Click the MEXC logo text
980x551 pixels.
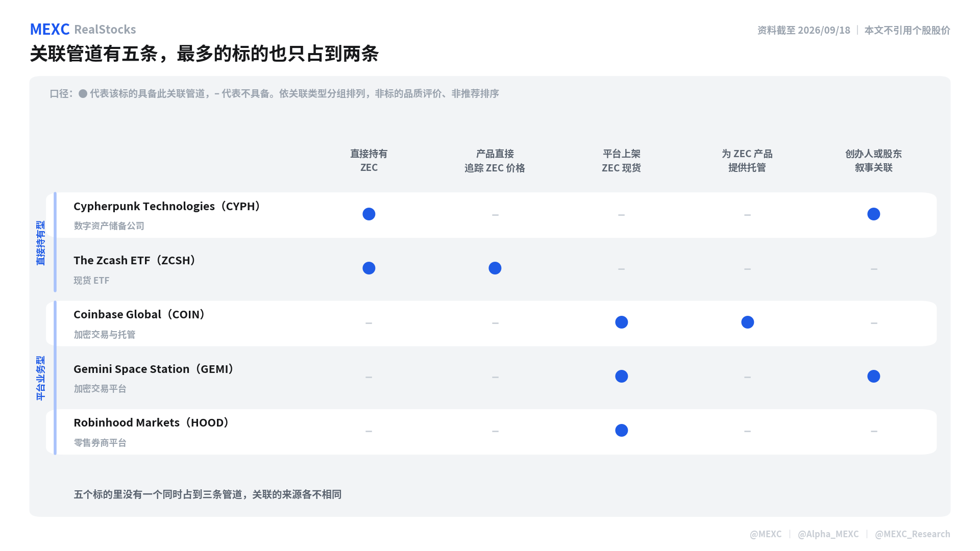(x=50, y=29)
